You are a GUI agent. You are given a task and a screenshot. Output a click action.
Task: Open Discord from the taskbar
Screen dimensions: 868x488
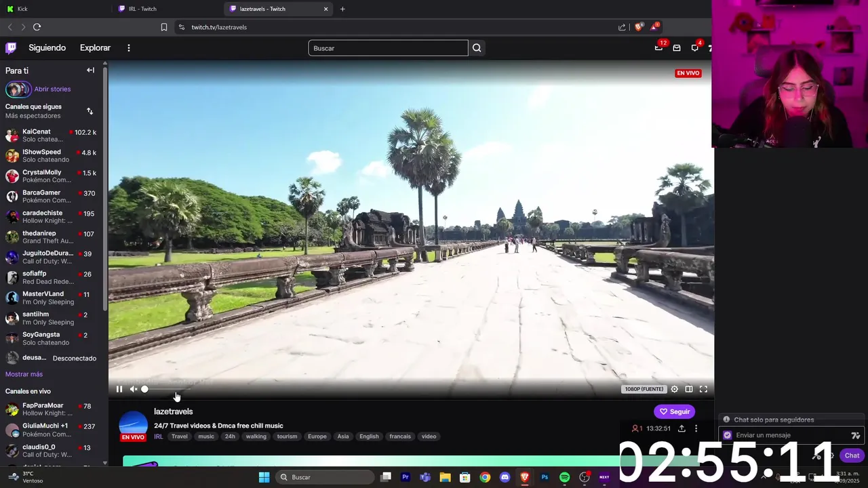click(x=505, y=477)
